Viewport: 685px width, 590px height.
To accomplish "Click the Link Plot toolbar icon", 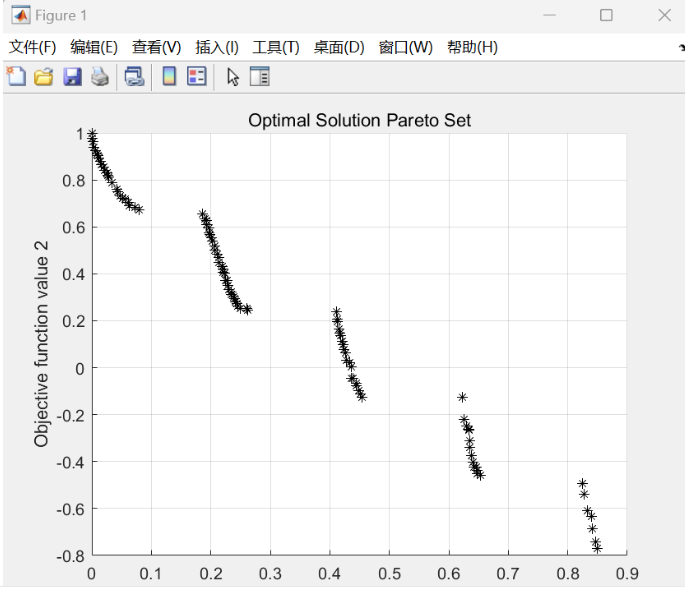I will click(x=134, y=77).
